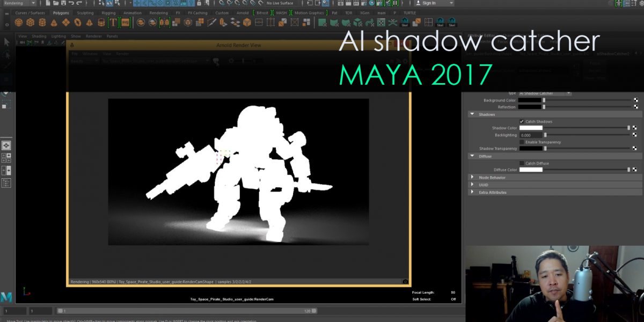The width and height of the screenshot is (644, 322).
Task: Click the first Skel shelf icon
Action: (405, 23)
